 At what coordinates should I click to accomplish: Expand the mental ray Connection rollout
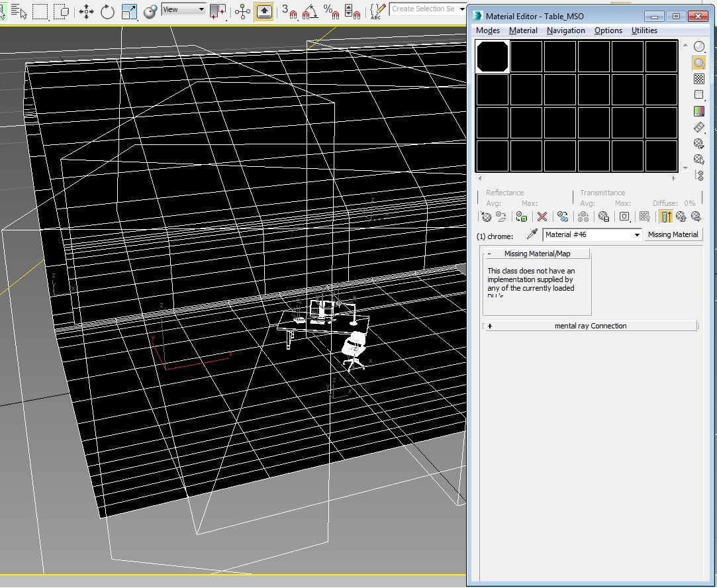click(x=591, y=326)
